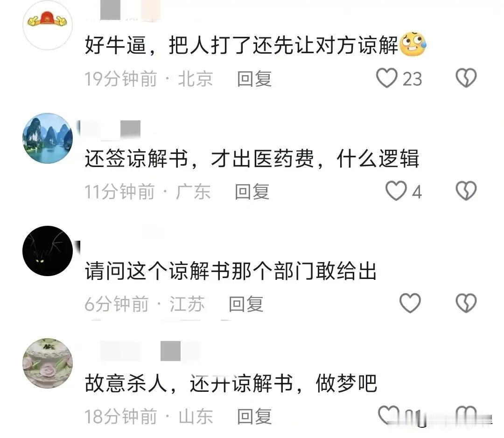Image resolution: width=504 pixels, height=438 pixels.
Task: Reply to the 18分钟前 山东 comment
Action: click(254, 417)
